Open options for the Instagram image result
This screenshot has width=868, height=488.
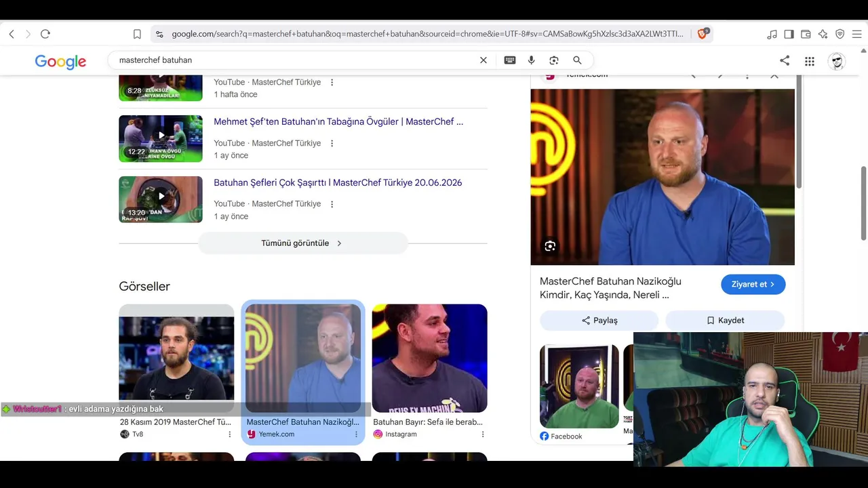point(483,434)
